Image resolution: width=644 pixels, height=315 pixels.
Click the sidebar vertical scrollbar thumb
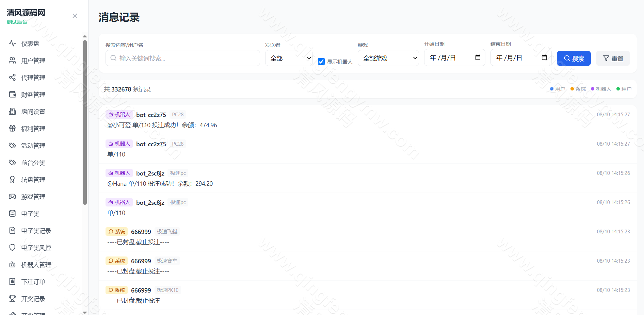pyautogui.click(x=85, y=122)
